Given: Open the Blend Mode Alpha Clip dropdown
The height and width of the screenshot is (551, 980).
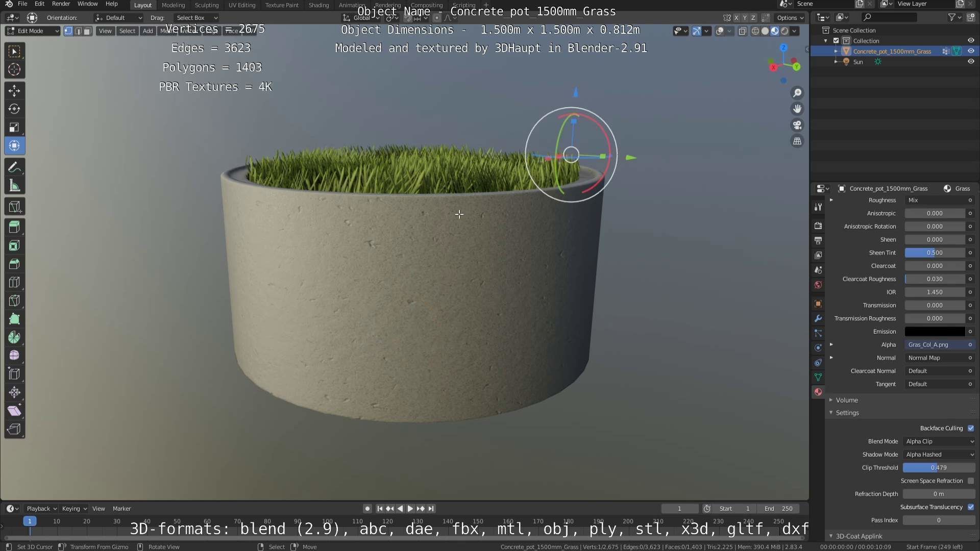Looking at the screenshot, I should point(939,441).
